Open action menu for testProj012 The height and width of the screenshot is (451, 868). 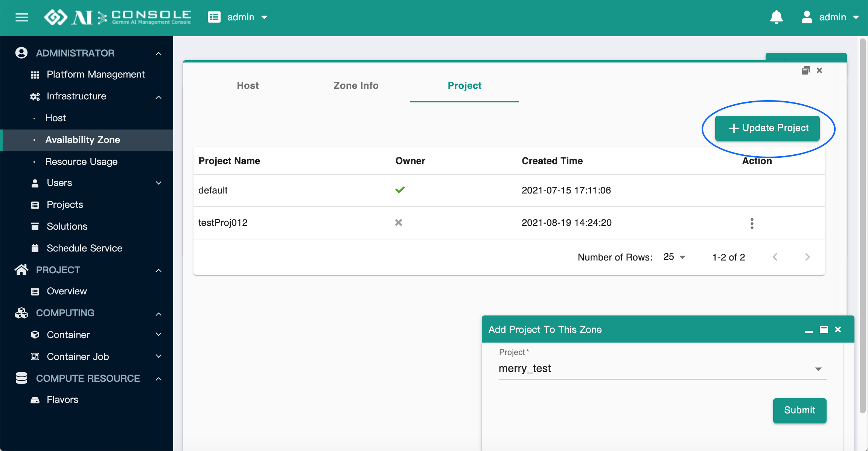[752, 223]
